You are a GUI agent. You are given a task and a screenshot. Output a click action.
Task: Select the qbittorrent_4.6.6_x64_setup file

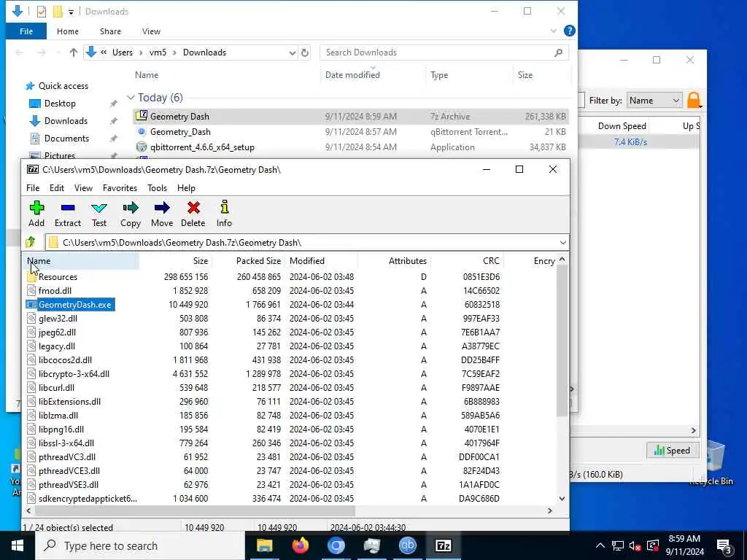click(351, 147)
